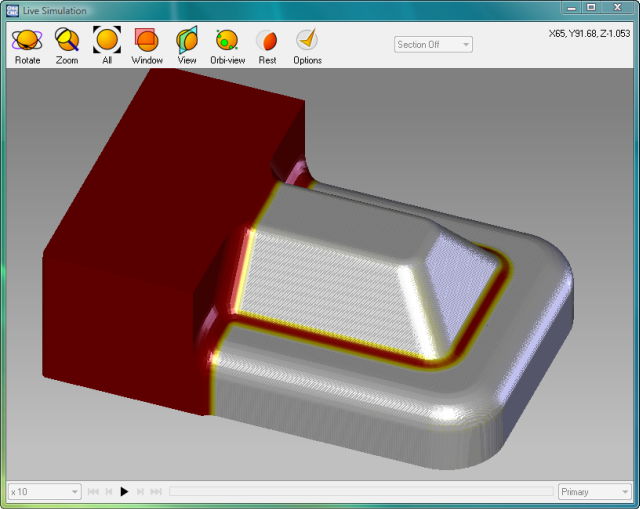Screen dimensions: 640x509
Task: Open the x10 speed dropdown
Action: pos(44,492)
